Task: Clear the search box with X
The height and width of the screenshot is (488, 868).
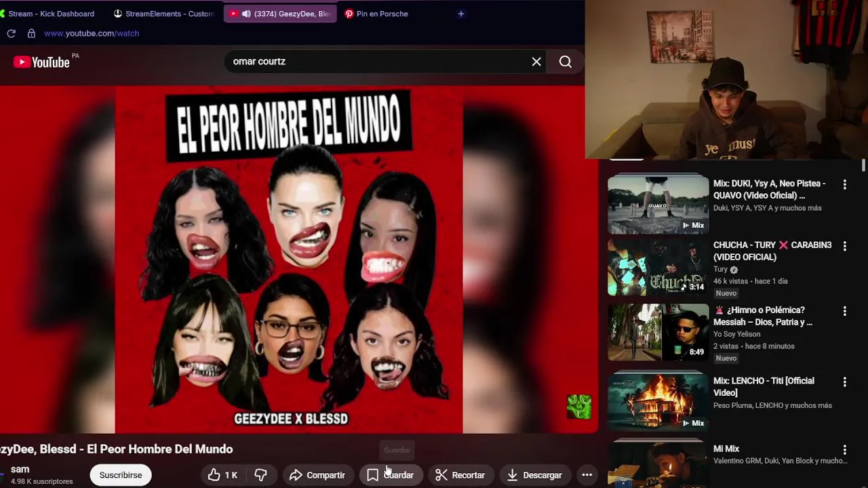Action: (536, 62)
